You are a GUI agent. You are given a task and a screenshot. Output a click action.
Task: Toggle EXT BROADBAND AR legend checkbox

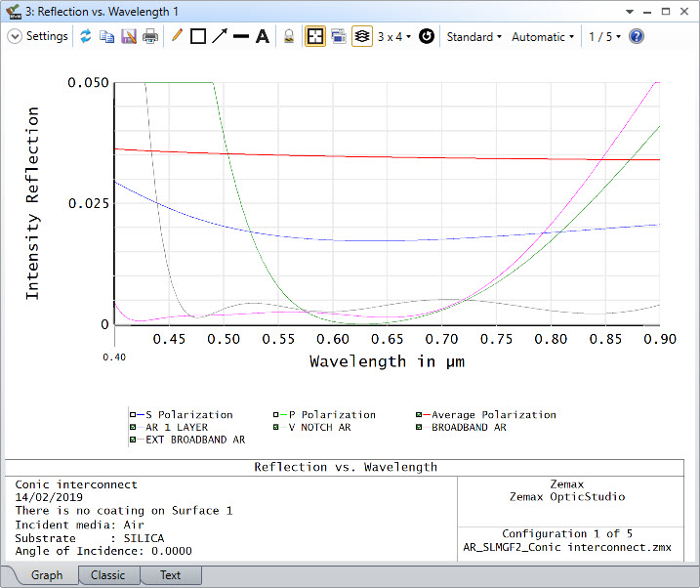pyautogui.click(x=133, y=440)
